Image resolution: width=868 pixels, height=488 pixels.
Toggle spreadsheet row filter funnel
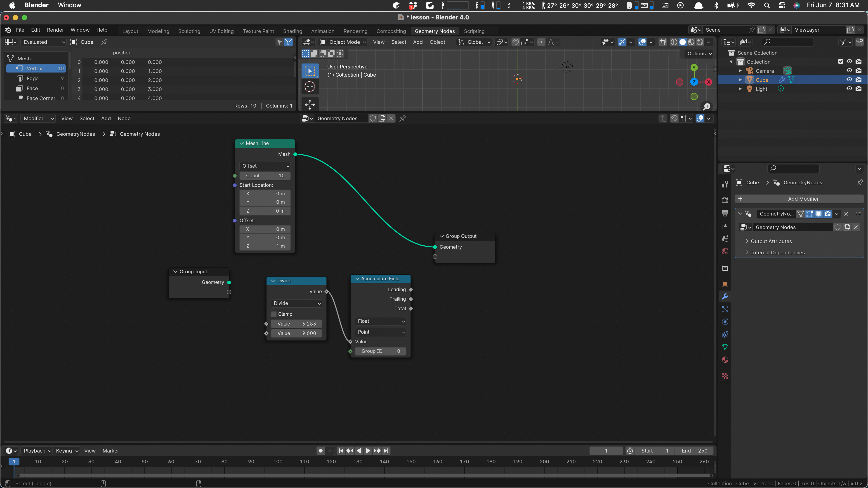(288, 42)
